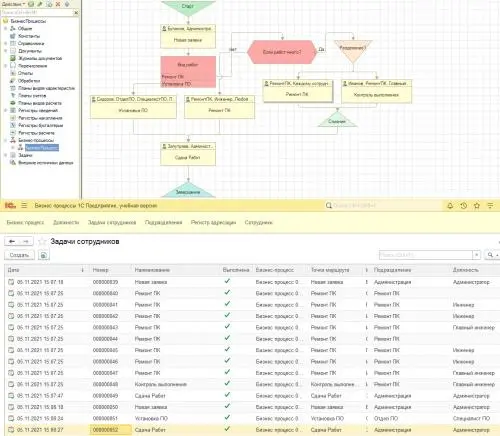Open the favorites star in the header bar
The height and width of the screenshot is (436, 500).
[477, 206]
